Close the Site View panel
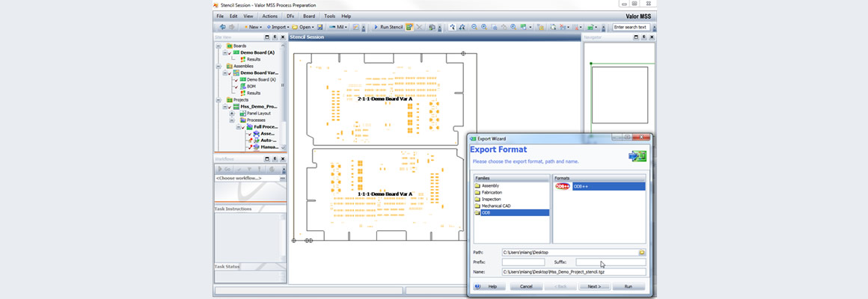Viewport: 868px width, 299px height. [x=282, y=37]
